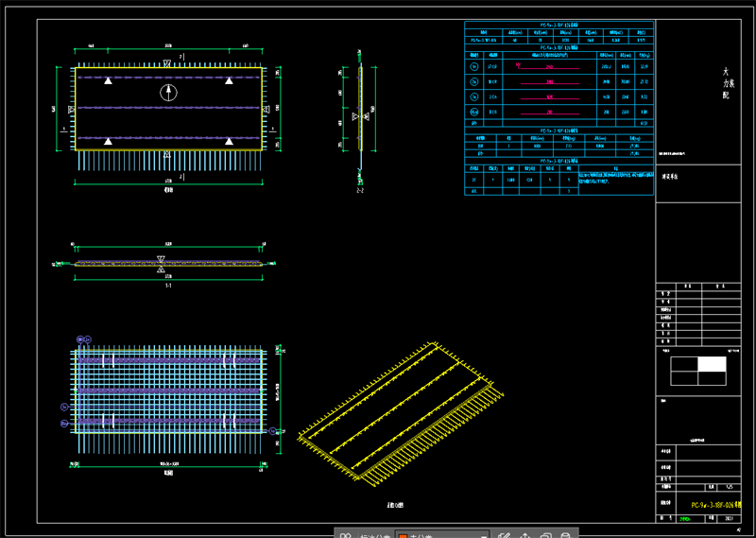
Task: Select the lower-left white lifting point triangle
Action: point(109,141)
